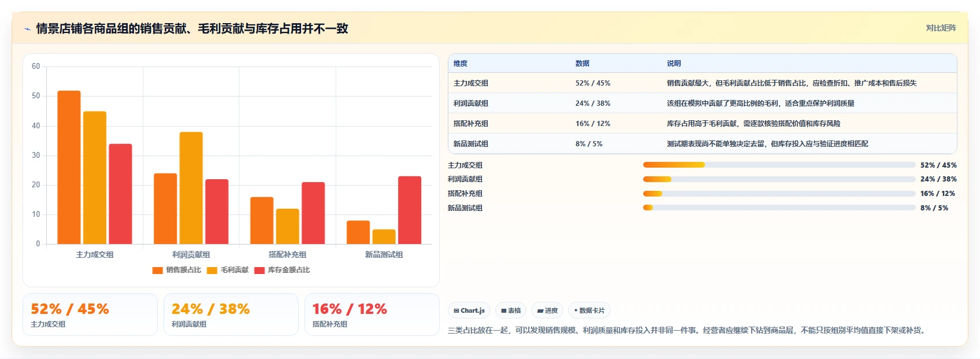Click the 24 sales bar for 利润贡献组
This screenshot has height=359, width=980.
[x=165, y=209]
